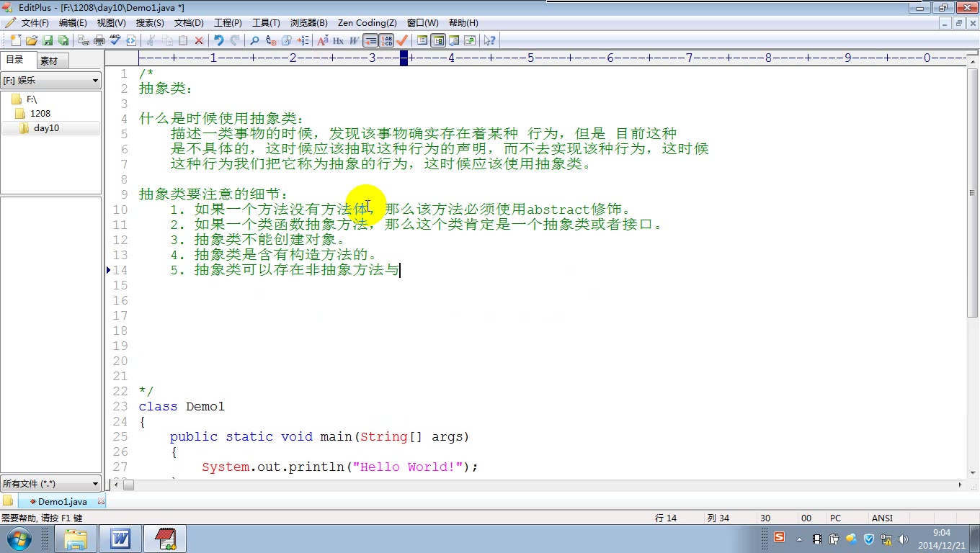
Task: Click the orange check mark icon
Action: (x=401, y=40)
